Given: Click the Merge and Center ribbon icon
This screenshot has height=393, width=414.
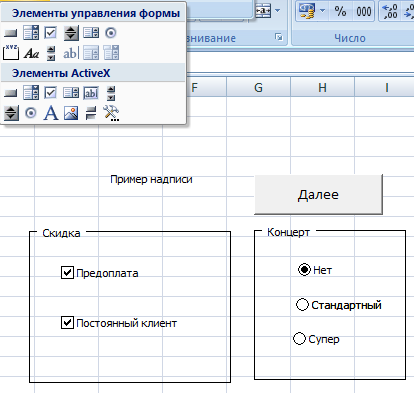Looking at the screenshot, I should pos(263,11).
